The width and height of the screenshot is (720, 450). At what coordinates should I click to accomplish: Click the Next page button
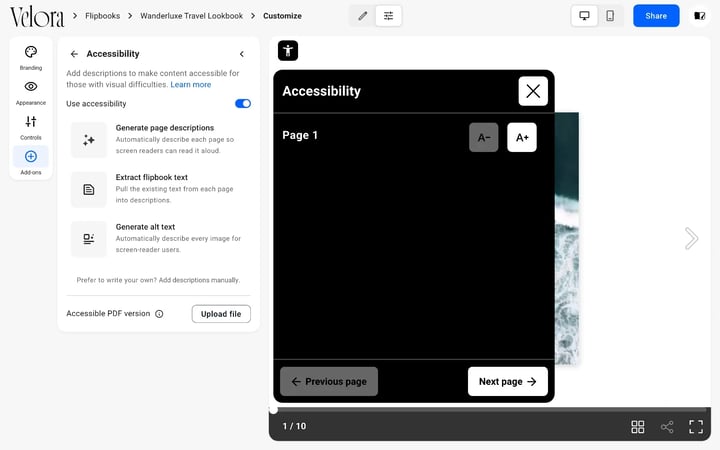[507, 381]
